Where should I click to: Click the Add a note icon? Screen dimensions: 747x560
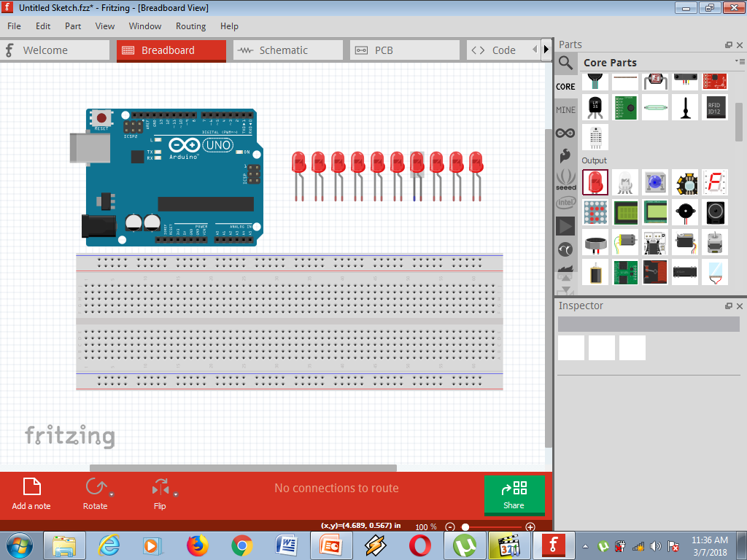[32, 486]
